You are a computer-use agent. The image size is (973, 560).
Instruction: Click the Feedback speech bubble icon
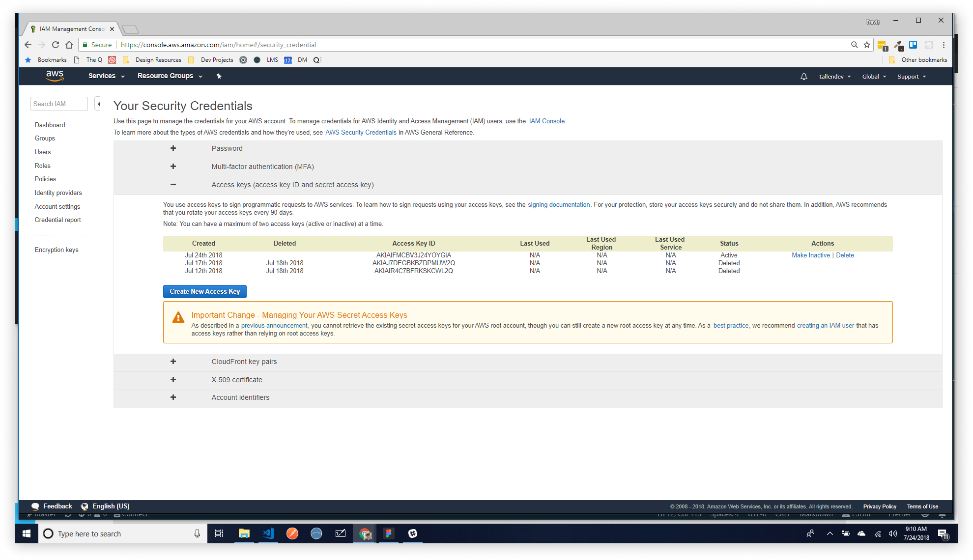pyautogui.click(x=35, y=506)
